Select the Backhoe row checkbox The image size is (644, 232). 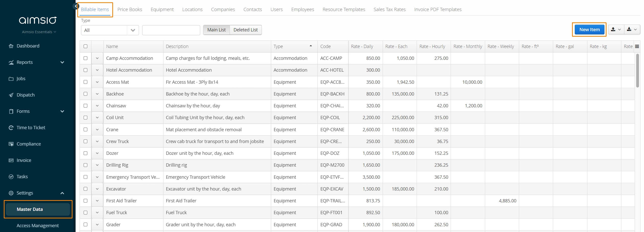pos(86,94)
